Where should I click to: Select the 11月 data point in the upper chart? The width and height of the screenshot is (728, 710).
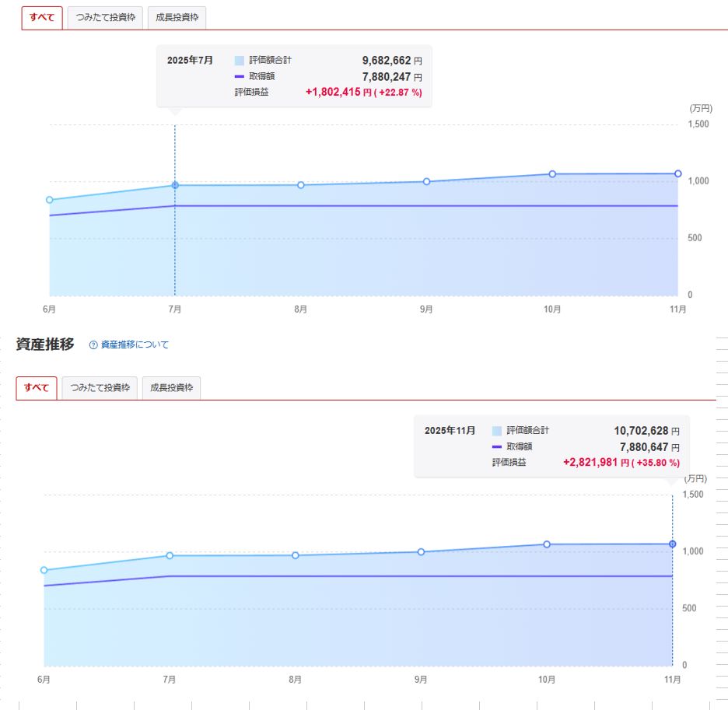tap(677, 173)
